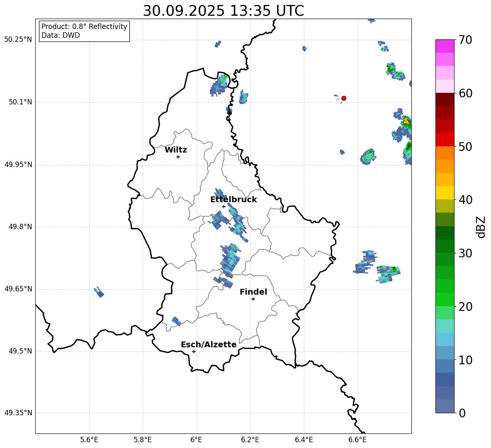Click the magenta top colorbar segment
491x448 pixels.
pos(445,46)
